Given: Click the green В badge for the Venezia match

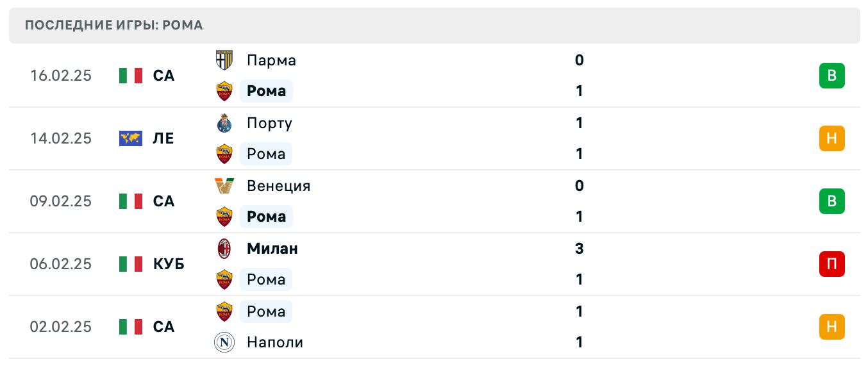Looking at the screenshot, I should coord(832,201).
